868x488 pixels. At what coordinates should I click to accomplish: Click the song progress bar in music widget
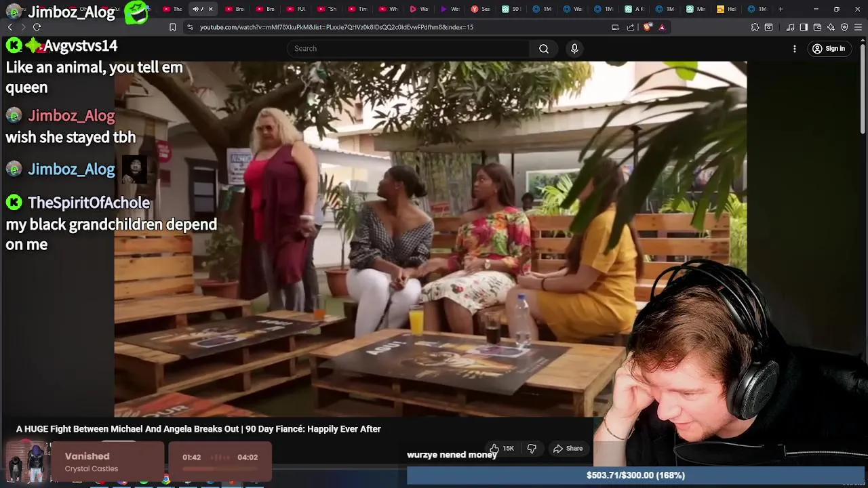pyautogui.click(x=220, y=468)
